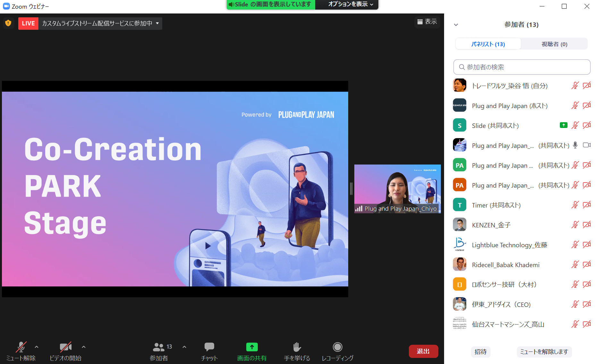Click the muted mic icon for Slide co-host

click(575, 125)
